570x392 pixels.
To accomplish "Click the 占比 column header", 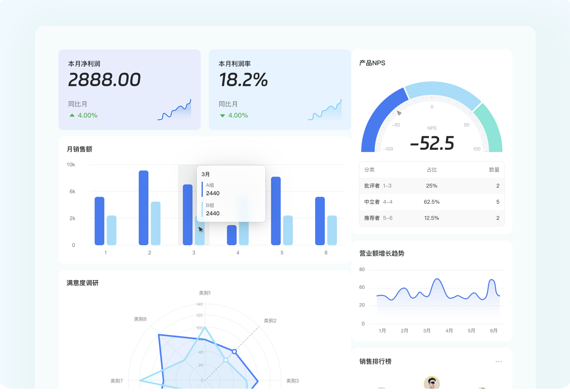I will tap(432, 170).
